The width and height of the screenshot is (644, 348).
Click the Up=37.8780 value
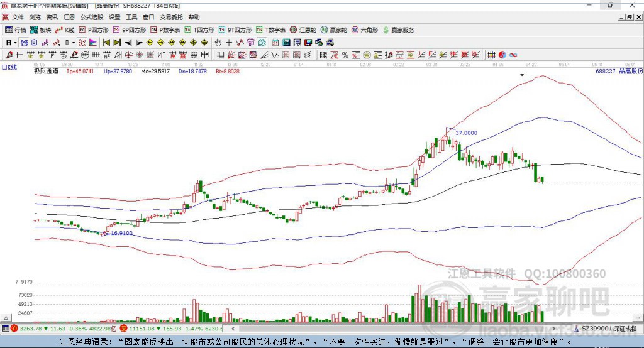tap(118, 71)
